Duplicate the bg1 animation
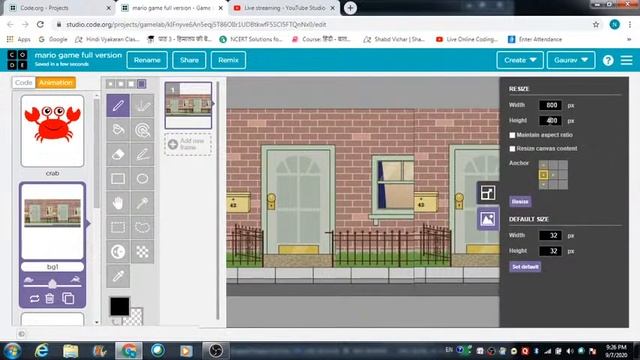Image resolution: width=640 pixels, height=360 pixels. click(x=68, y=298)
